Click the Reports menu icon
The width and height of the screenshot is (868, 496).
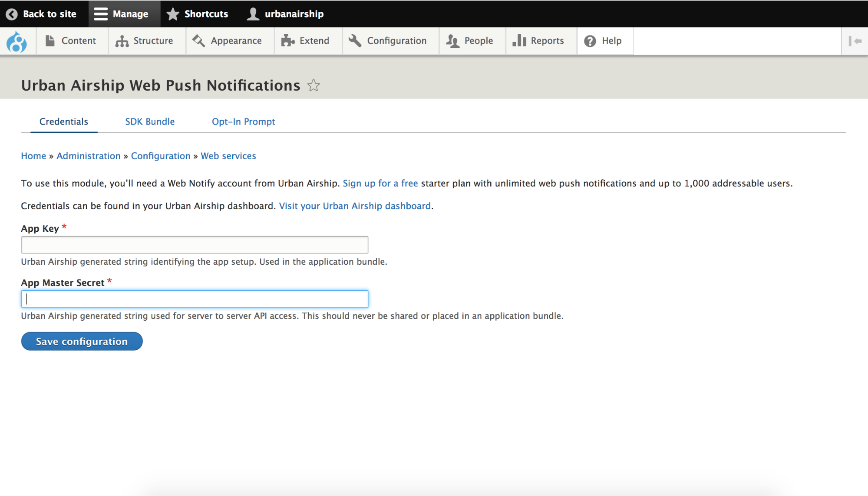(518, 40)
